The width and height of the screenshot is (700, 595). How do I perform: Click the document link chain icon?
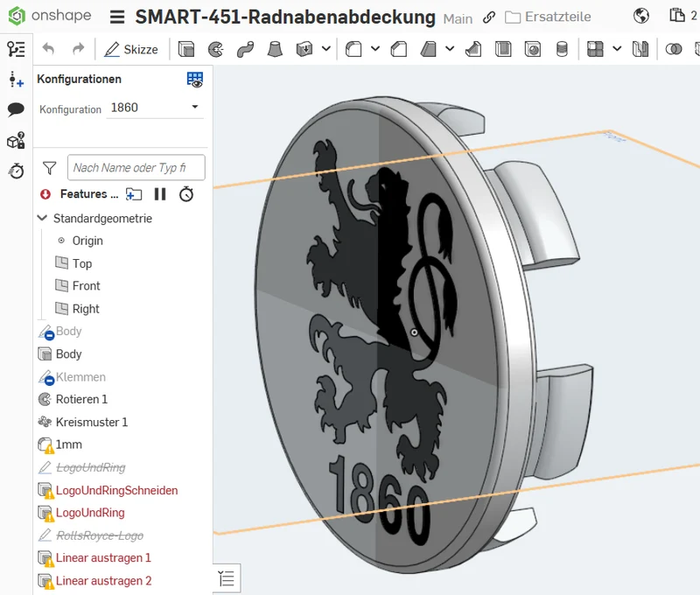(x=489, y=17)
